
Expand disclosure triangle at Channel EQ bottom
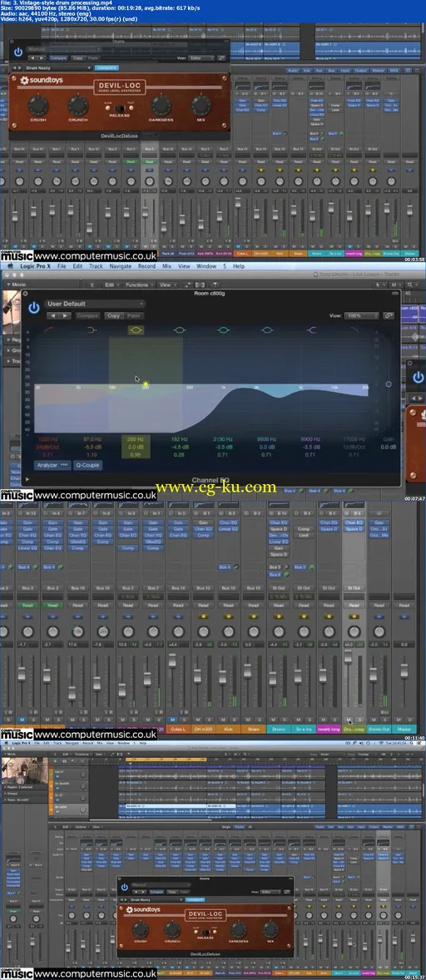[x=27, y=479]
